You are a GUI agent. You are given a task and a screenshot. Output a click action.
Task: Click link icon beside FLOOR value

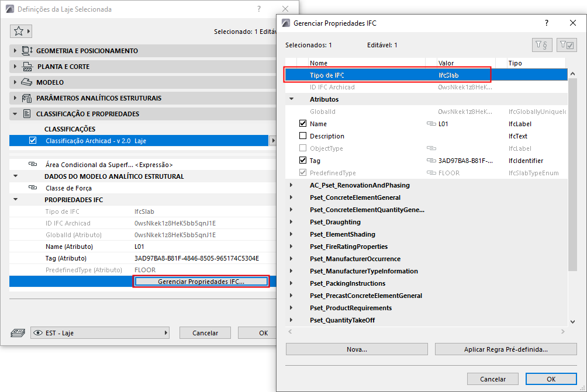coord(431,173)
